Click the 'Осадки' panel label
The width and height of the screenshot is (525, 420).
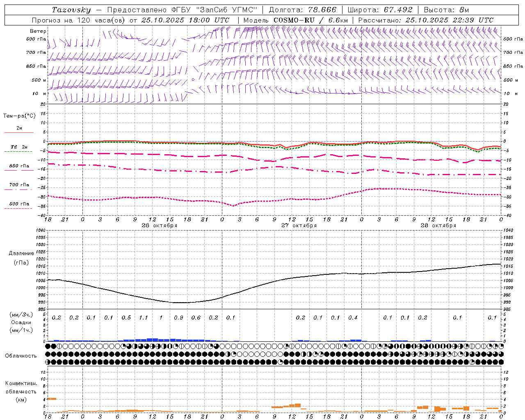(x=21, y=322)
